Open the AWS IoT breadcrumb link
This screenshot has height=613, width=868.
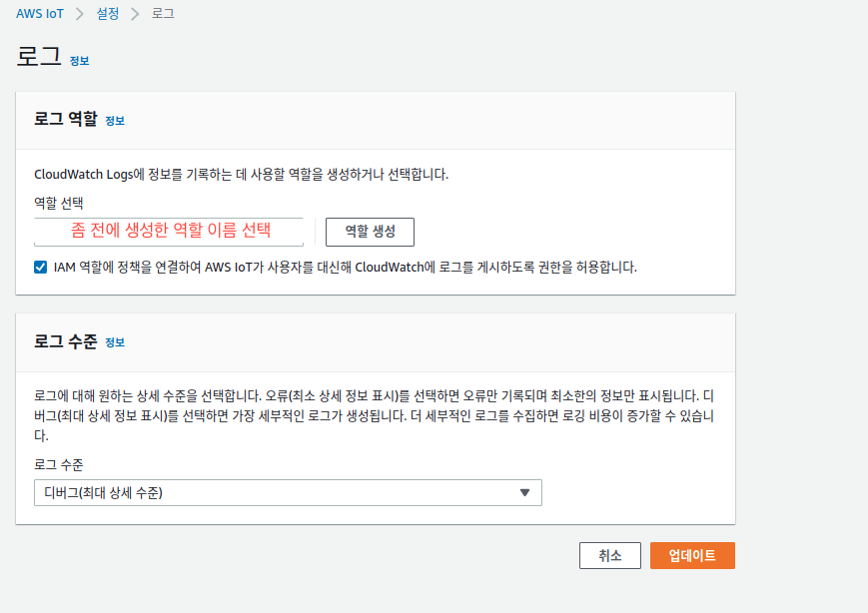40,14
